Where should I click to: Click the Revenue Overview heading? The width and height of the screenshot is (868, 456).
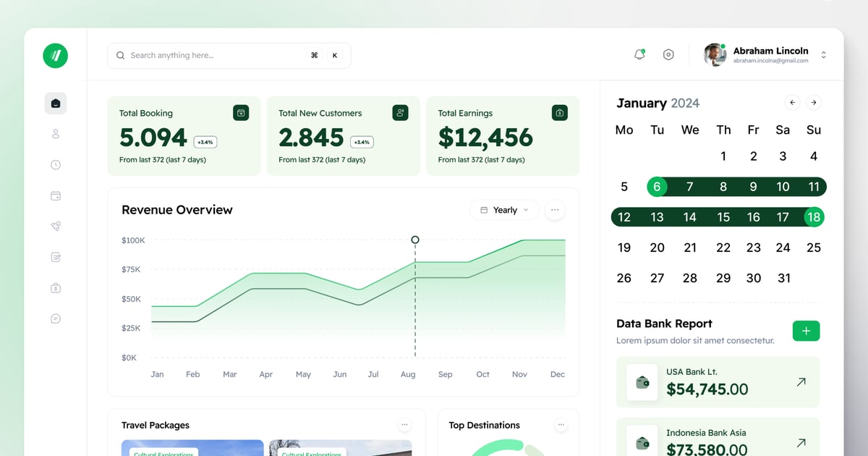[177, 210]
